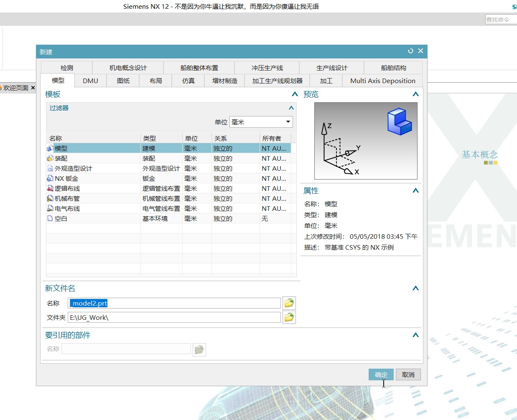The image size is (517, 420).
Task: Sort templates by 关系 column header
Action: click(x=236, y=138)
